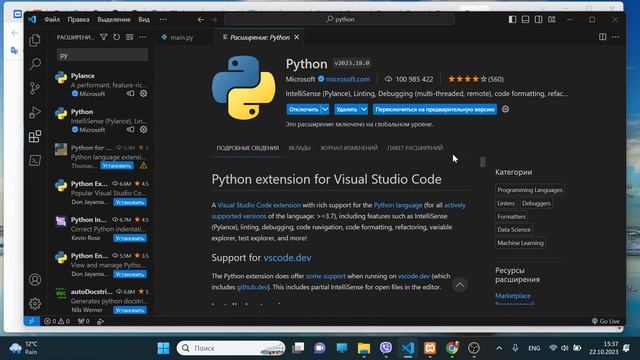Viewport: 640px width, 360px height.
Task: Open the Source Control view
Action: [35, 88]
